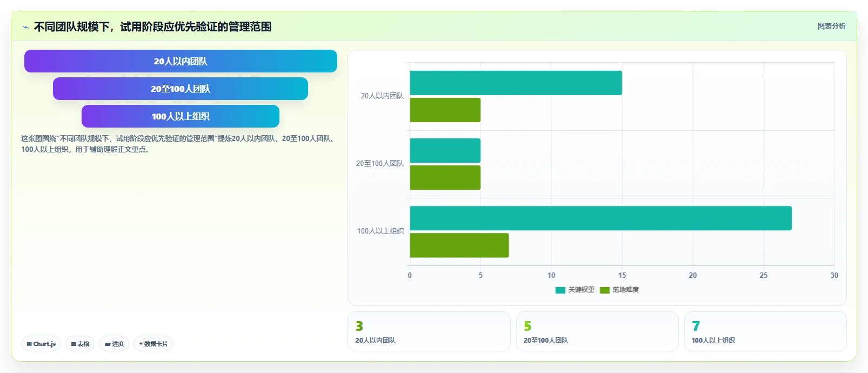Click the teal bar for 100人以上组织
Viewport: 868px width, 373px height.
[x=600, y=218]
